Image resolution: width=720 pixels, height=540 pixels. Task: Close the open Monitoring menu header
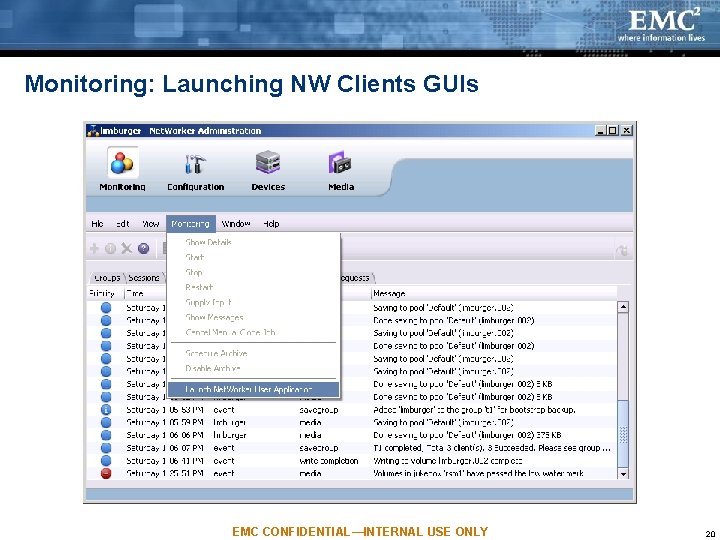pos(191,224)
